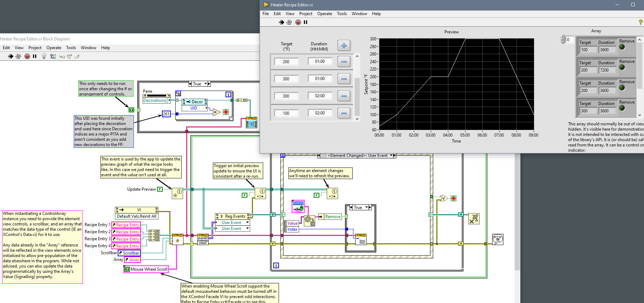Pause the Heater Recipe Editor front panel

pyautogui.click(x=305, y=22)
